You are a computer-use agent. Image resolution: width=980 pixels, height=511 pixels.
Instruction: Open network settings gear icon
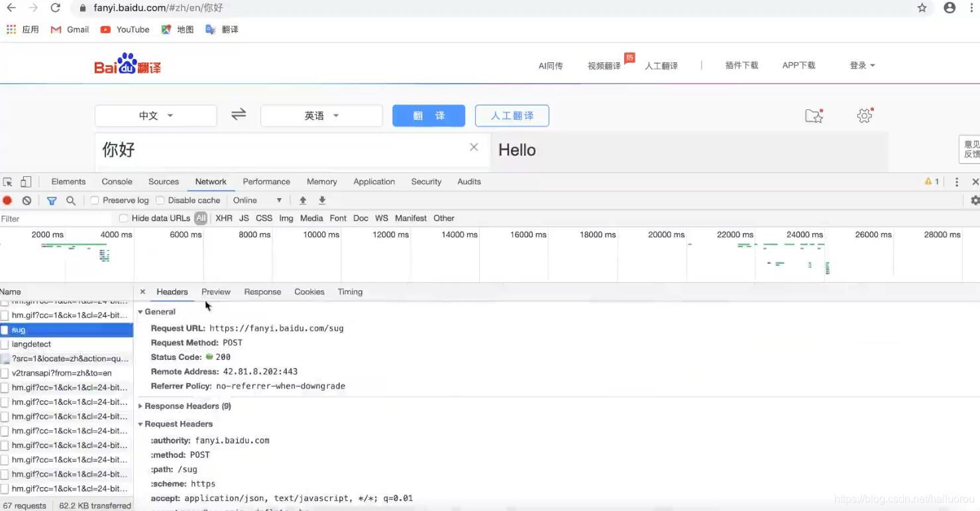975,200
